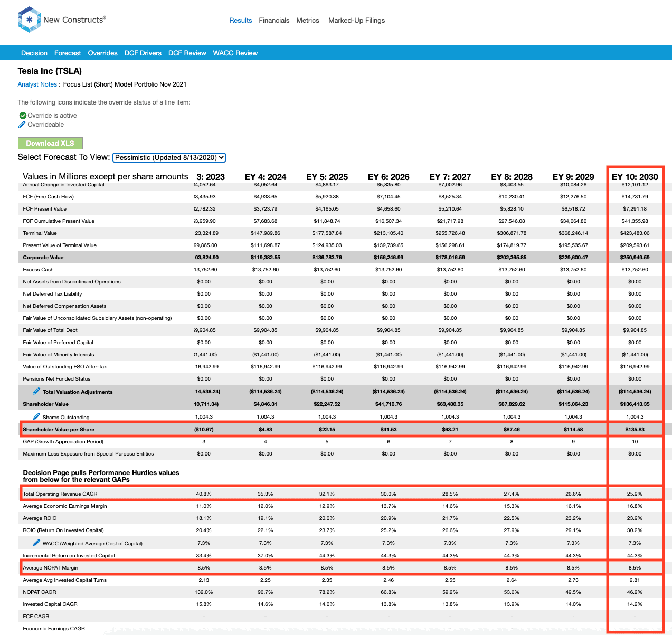Click the pencil icon beside WACC row
The width and height of the screenshot is (672, 635).
[36, 543]
